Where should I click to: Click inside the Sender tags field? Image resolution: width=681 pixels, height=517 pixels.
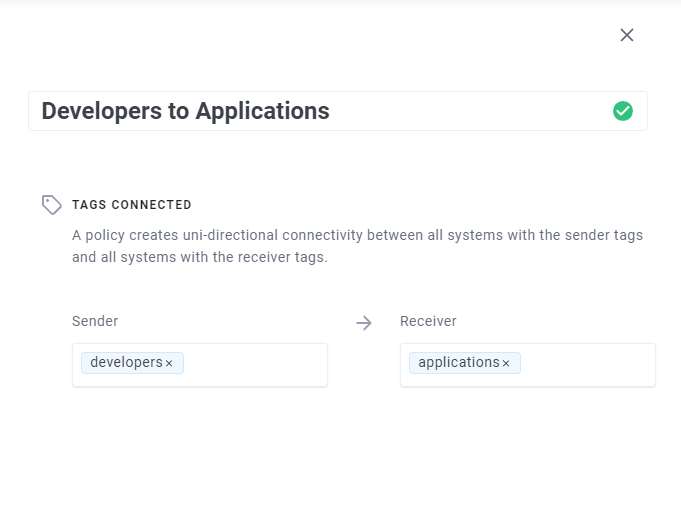200,365
